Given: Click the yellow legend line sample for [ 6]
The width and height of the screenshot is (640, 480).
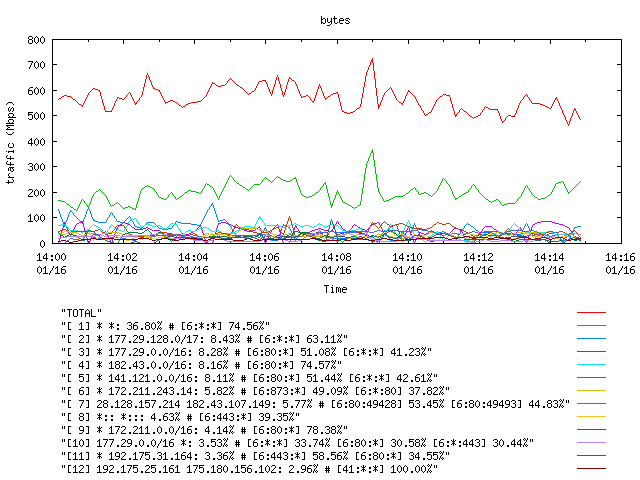Looking at the screenshot, I should (x=591, y=391).
